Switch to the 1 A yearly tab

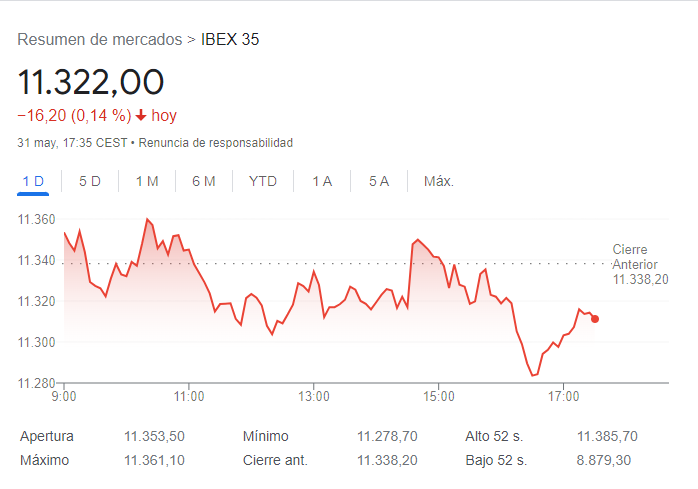coord(322,181)
